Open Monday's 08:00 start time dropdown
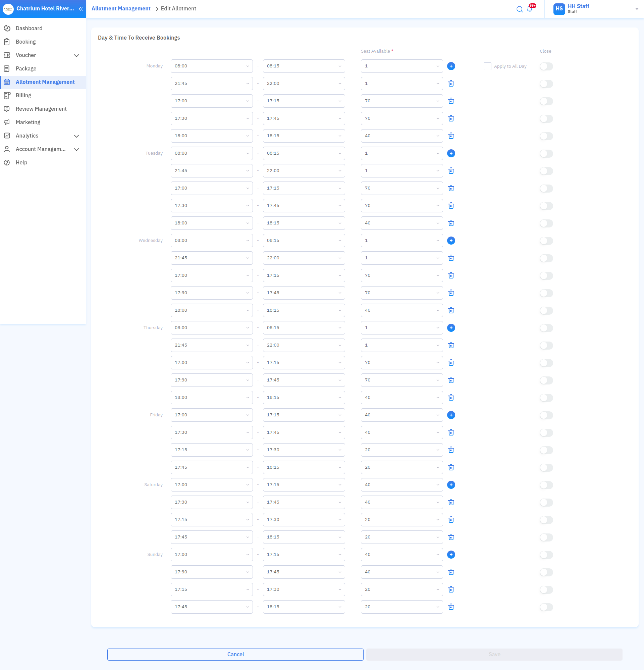The width and height of the screenshot is (644, 670). pyautogui.click(x=211, y=66)
